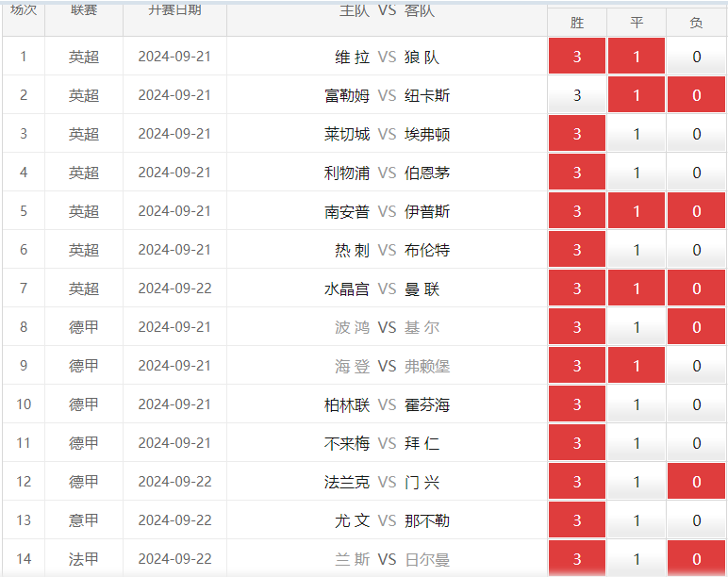Click league cell 德甲 in row 8
Image resolution: width=728 pixels, height=577 pixels.
pyautogui.click(x=84, y=327)
